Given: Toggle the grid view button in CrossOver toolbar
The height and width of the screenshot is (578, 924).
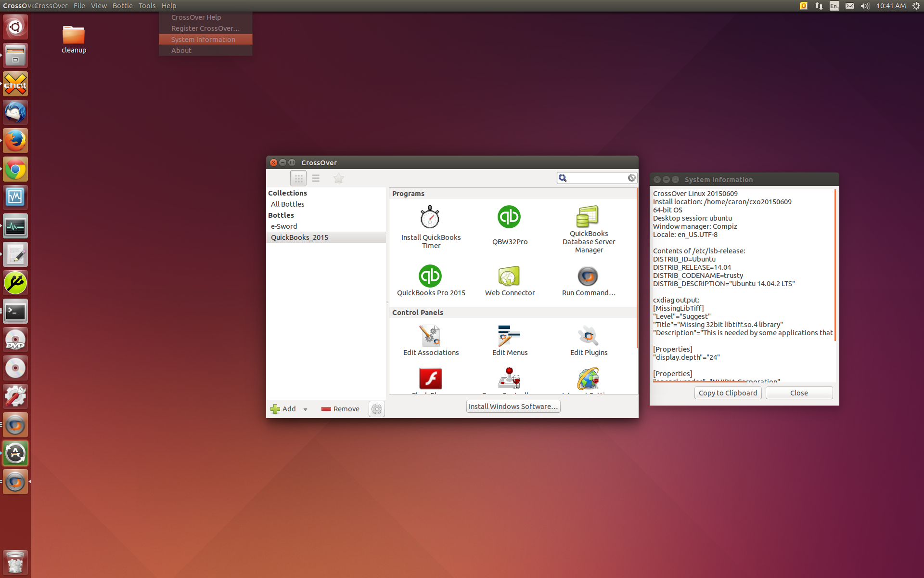Looking at the screenshot, I should (299, 178).
